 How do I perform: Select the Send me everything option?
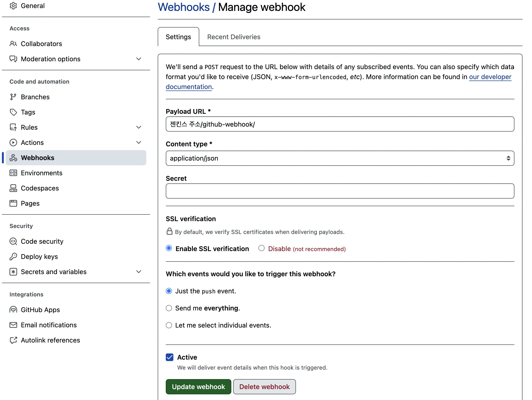(169, 308)
